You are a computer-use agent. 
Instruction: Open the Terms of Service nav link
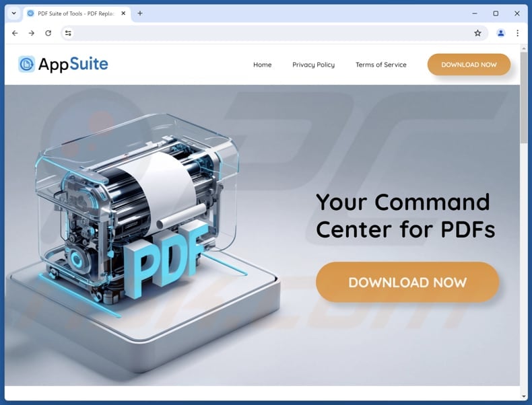point(381,65)
